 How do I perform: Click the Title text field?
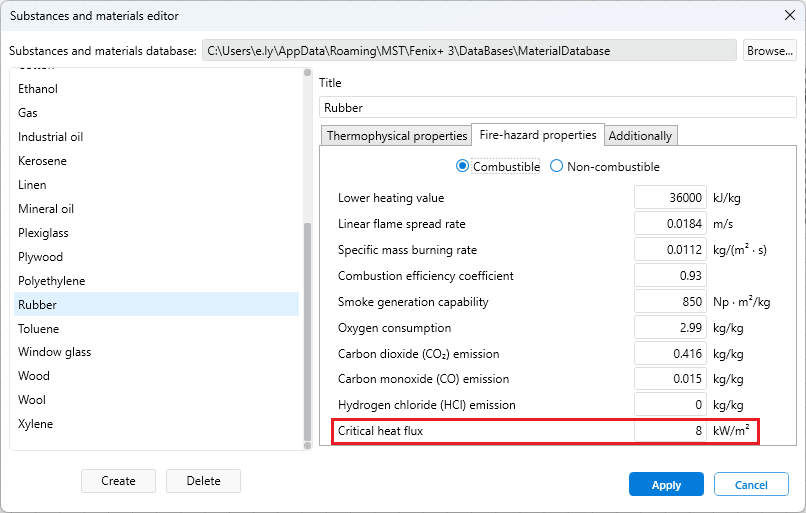pyautogui.click(x=557, y=107)
